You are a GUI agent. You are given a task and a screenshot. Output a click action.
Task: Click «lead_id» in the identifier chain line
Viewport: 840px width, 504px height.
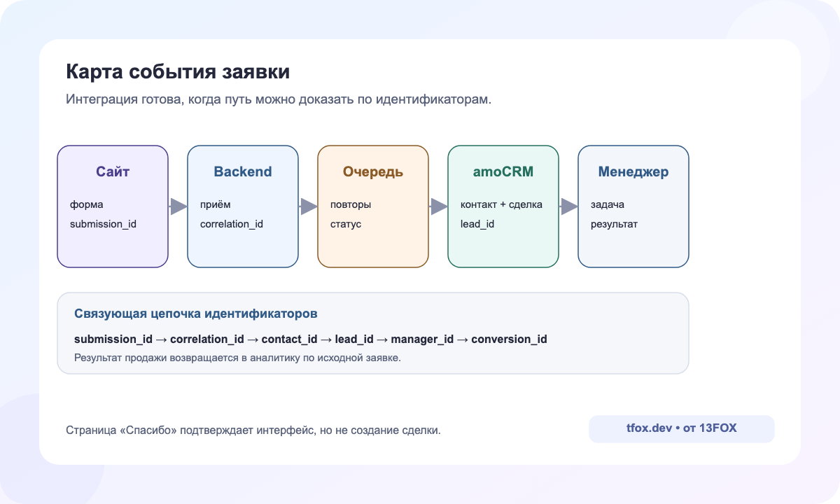point(354,339)
